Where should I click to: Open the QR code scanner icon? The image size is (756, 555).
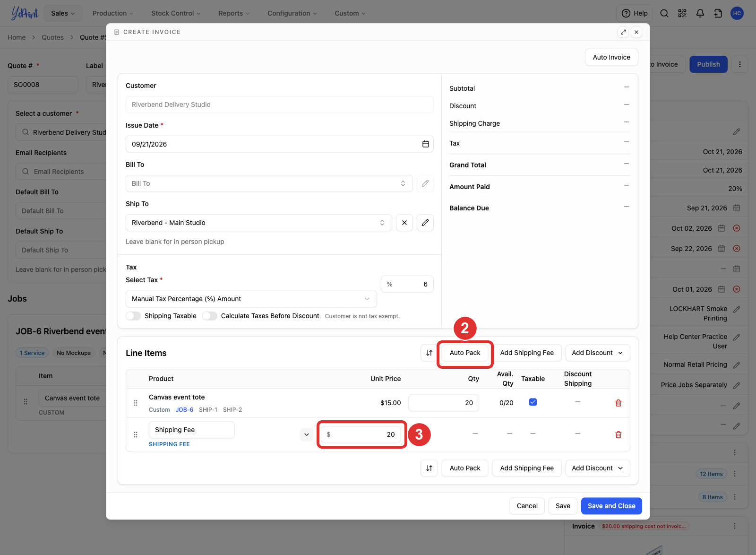[x=682, y=13]
